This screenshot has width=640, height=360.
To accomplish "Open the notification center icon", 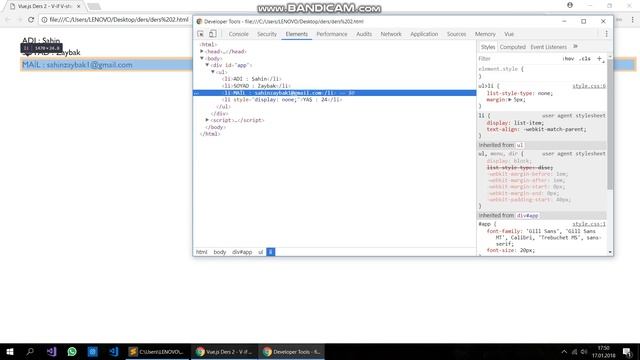I will pyautogui.click(x=627, y=352).
